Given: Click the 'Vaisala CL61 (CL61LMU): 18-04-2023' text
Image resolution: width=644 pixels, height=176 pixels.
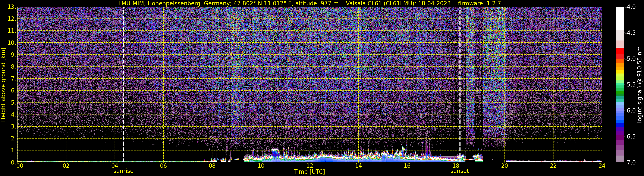Looking at the screenshot, I should pyautogui.click(x=398, y=3).
